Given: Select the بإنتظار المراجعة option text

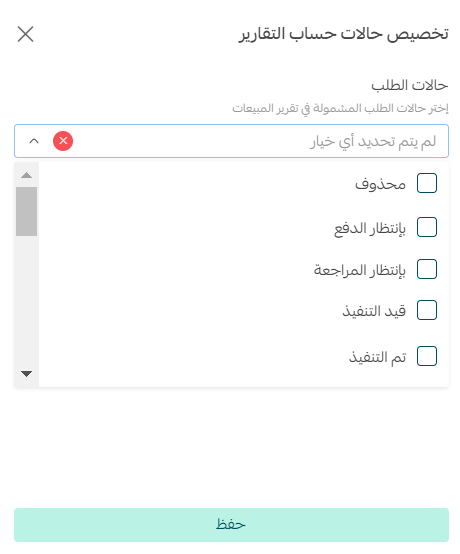Looking at the screenshot, I should point(360,270).
